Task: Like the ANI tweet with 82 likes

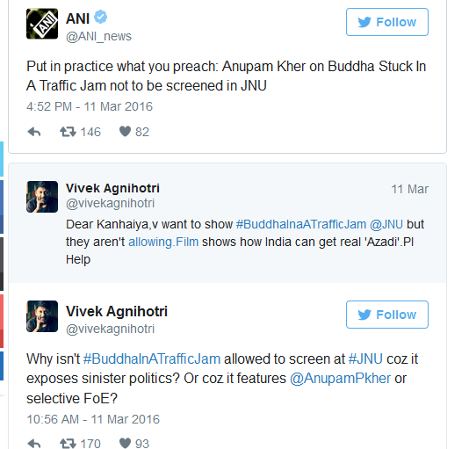Action: (125, 132)
